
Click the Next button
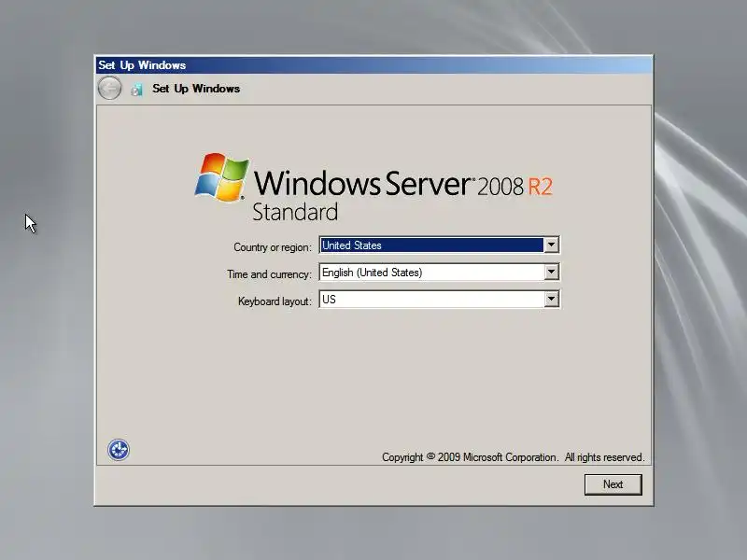point(613,484)
